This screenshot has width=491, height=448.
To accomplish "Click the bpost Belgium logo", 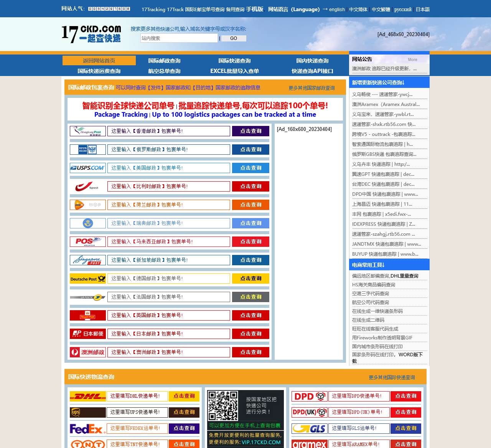I will [88, 187].
